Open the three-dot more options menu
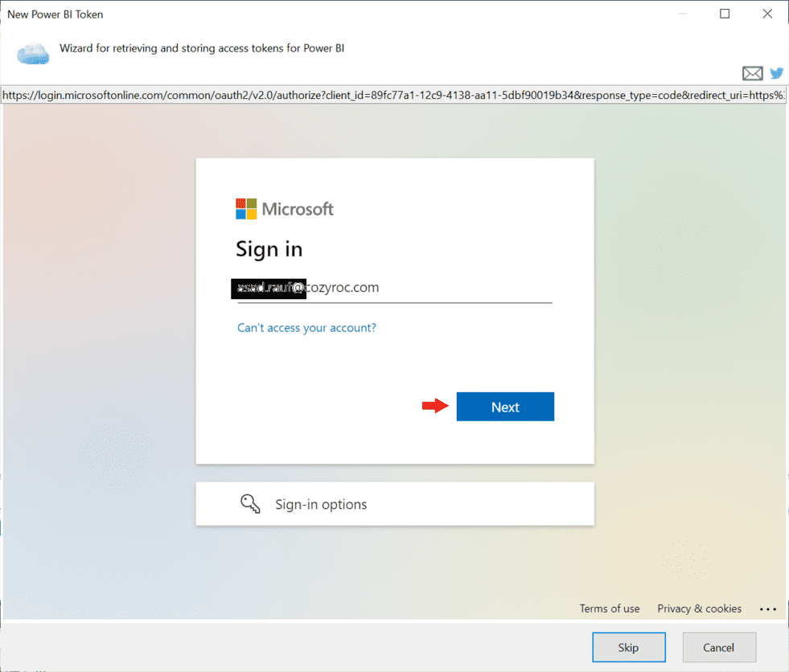 coord(768,609)
